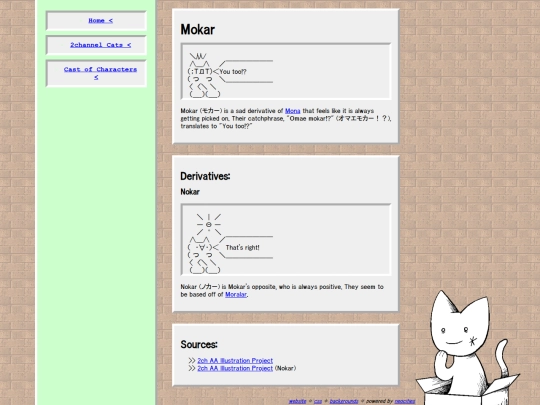Click the Mokar ASCII art box
The image size is (540, 405).
pyautogui.click(x=286, y=71)
